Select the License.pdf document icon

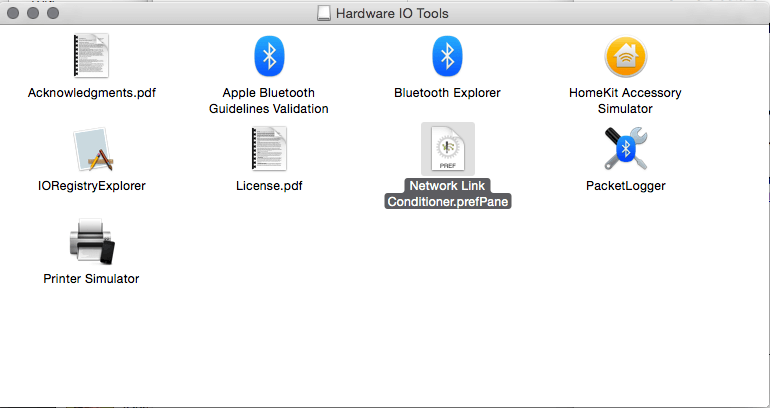(269, 149)
